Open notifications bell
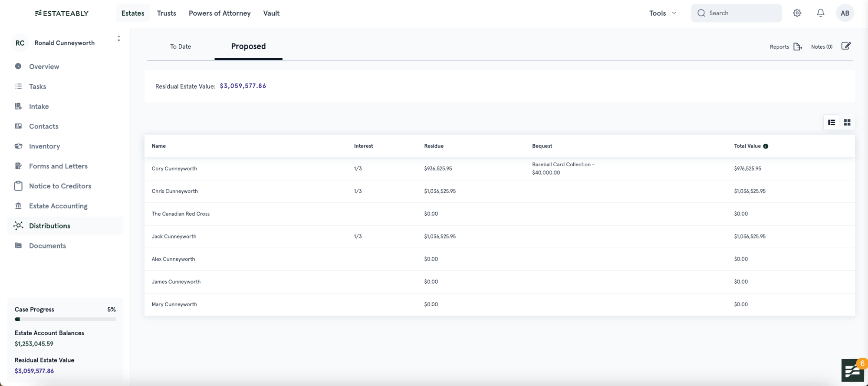 click(820, 13)
